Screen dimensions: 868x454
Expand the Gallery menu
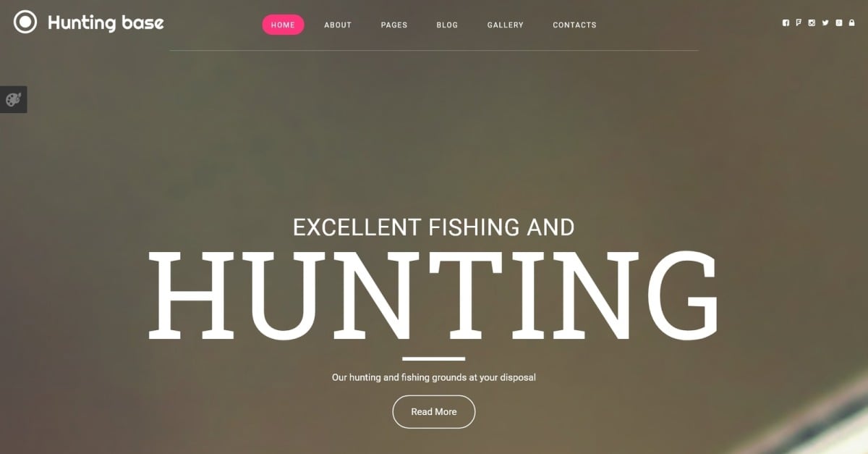point(506,25)
